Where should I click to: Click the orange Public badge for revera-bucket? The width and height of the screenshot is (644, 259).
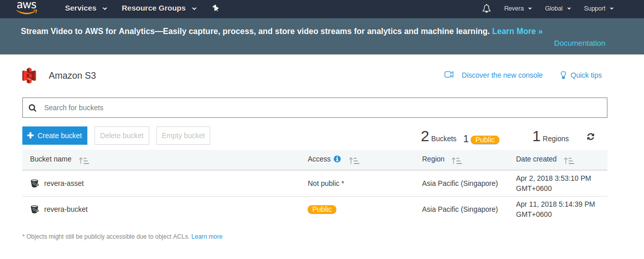coord(322,209)
